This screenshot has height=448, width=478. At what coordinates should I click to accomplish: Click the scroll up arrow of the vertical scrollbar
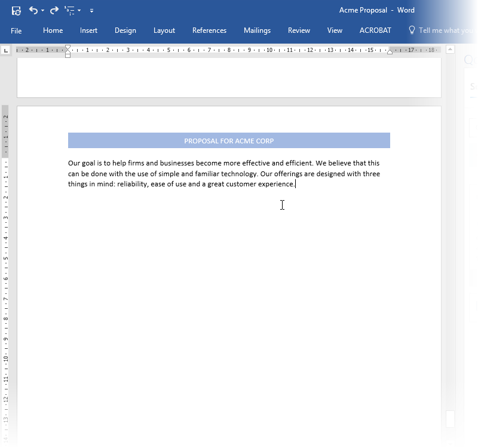[451, 50]
